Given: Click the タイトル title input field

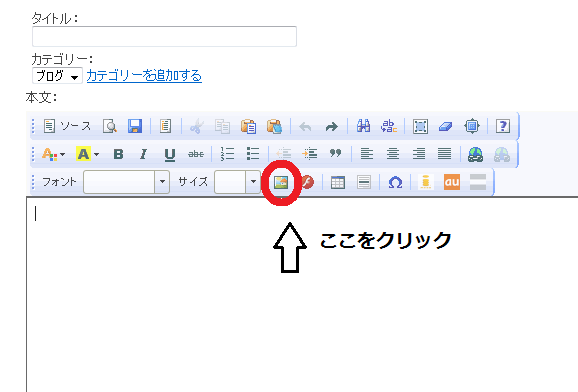Looking at the screenshot, I should tap(164, 36).
